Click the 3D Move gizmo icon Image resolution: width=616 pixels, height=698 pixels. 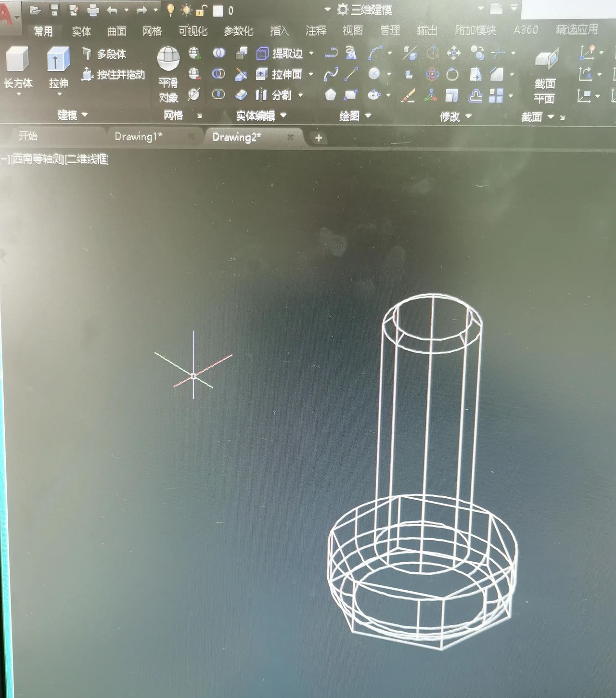point(453,53)
